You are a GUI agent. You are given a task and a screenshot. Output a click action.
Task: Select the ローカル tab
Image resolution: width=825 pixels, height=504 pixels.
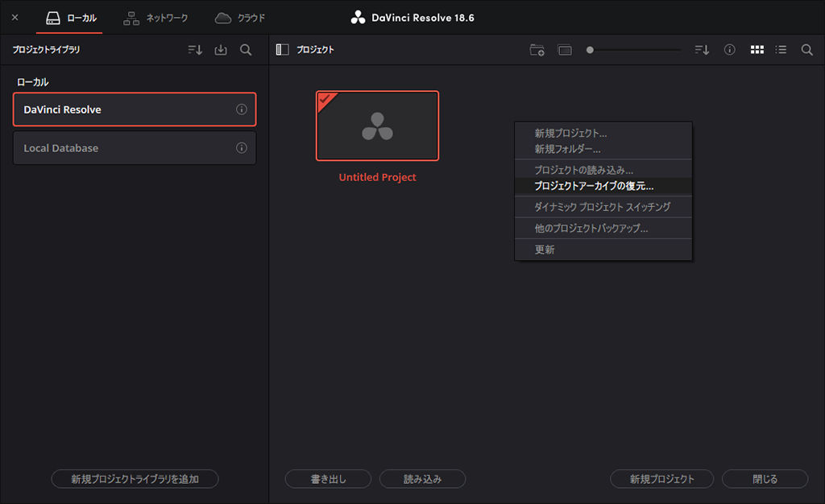pyautogui.click(x=71, y=18)
